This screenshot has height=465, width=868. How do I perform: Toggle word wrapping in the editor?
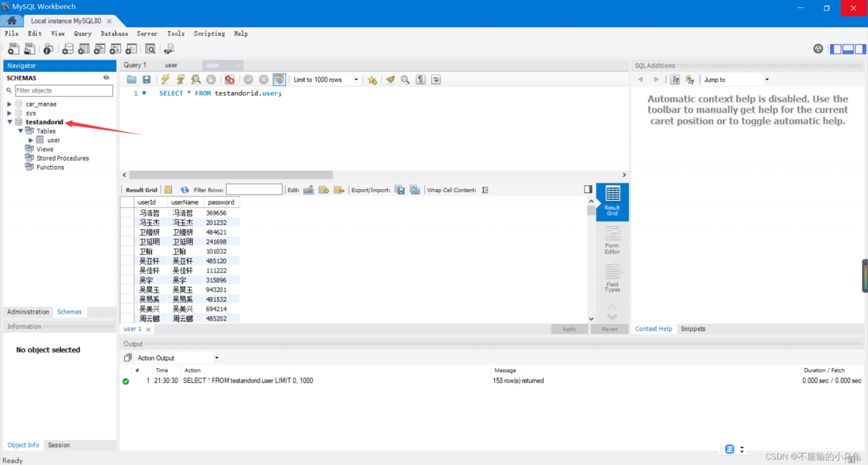coord(436,80)
